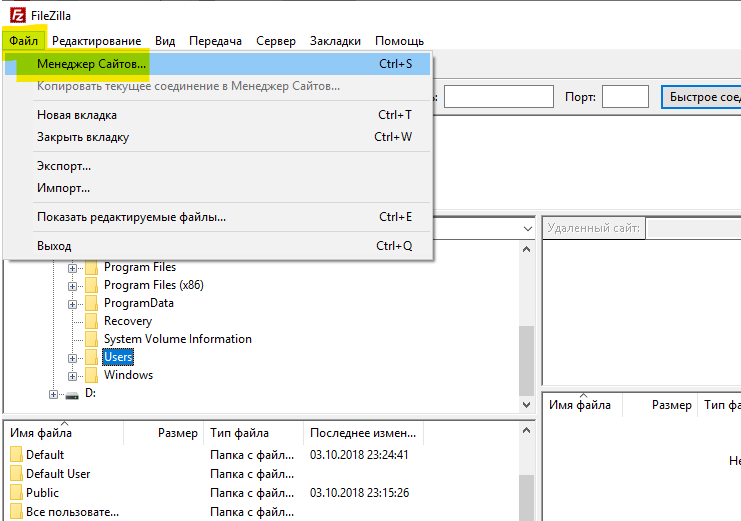Click the FileZilla application icon
Image resolution: width=741 pixels, height=521 pixels.
(18, 15)
